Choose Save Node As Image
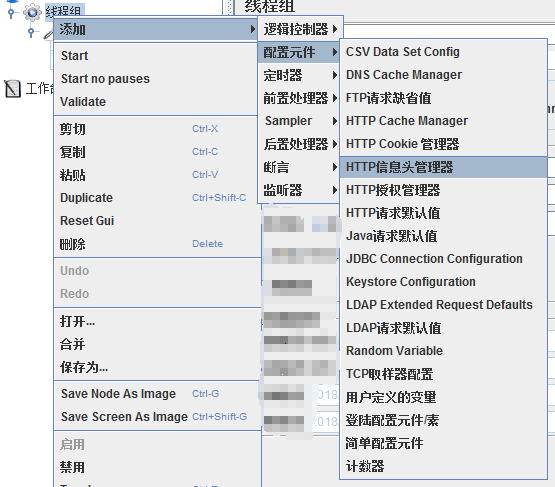 coord(157,394)
